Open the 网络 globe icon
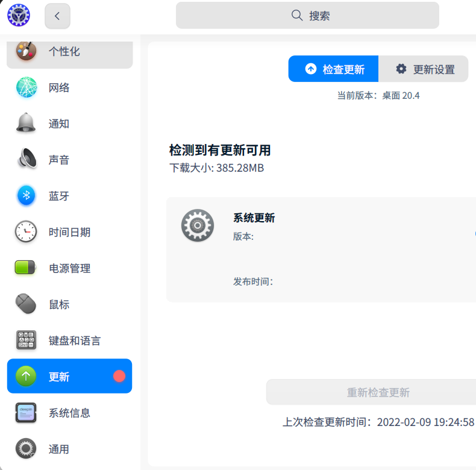The width and height of the screenshot is (476, 470). (27, 87)
